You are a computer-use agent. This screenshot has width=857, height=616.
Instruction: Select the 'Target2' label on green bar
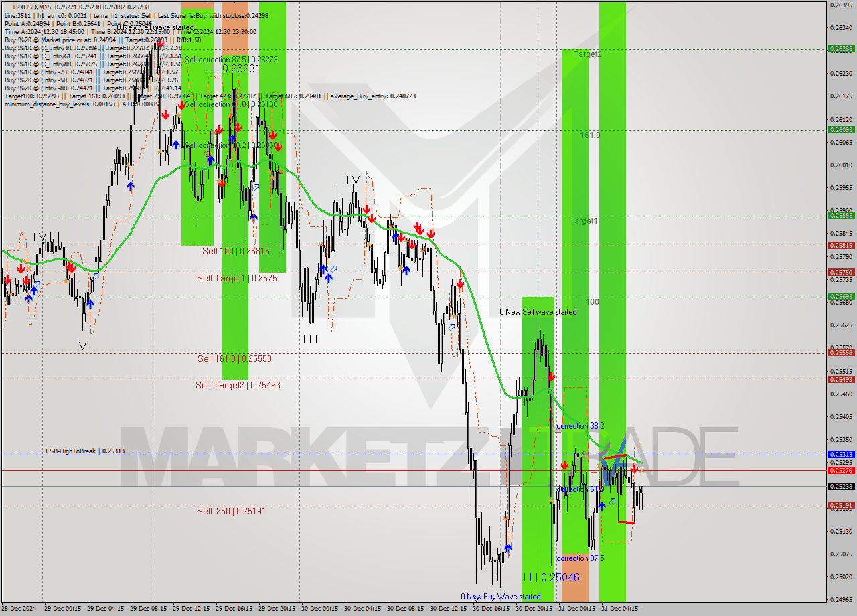587,54
